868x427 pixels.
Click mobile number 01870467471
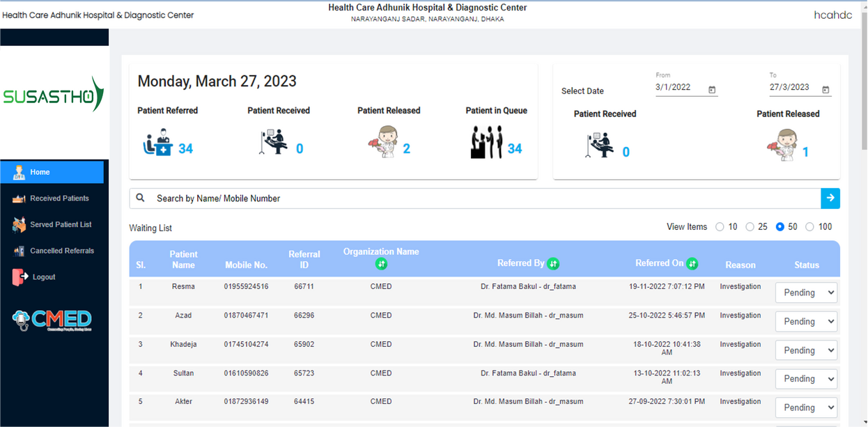(246, 316)
